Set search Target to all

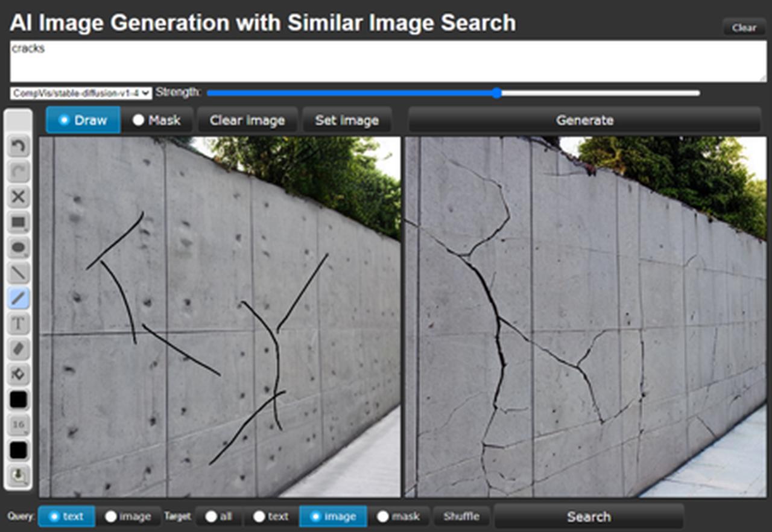[218, 516]
